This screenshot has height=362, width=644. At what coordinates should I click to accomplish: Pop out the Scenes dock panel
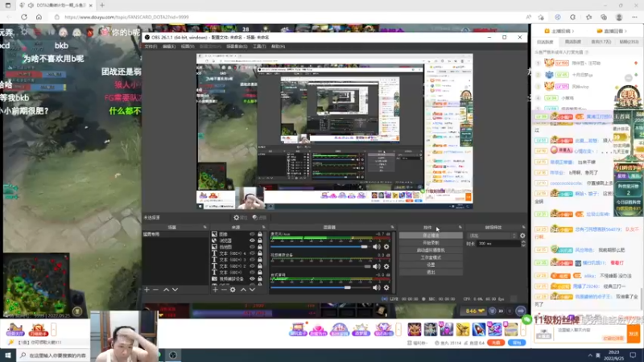pyautogui.click(x=204, y=227)
